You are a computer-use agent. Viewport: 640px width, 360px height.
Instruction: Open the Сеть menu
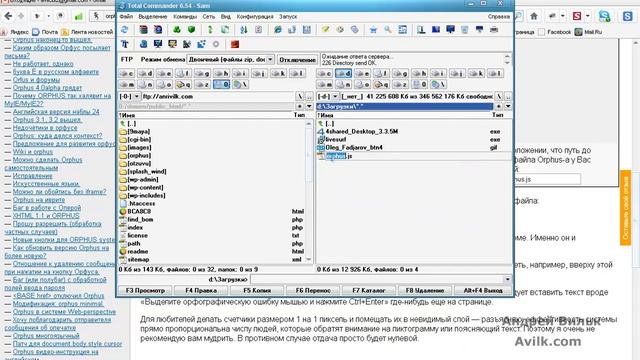[209, 17]
